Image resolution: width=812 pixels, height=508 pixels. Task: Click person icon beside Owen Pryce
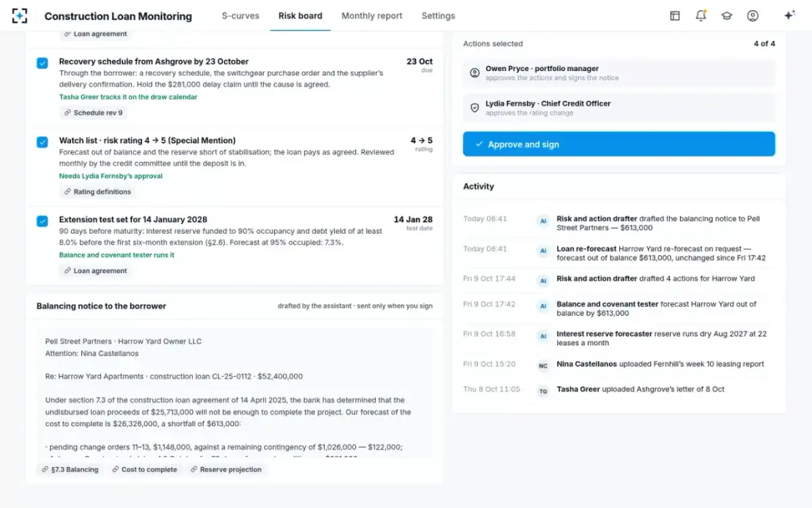point(474,72)
